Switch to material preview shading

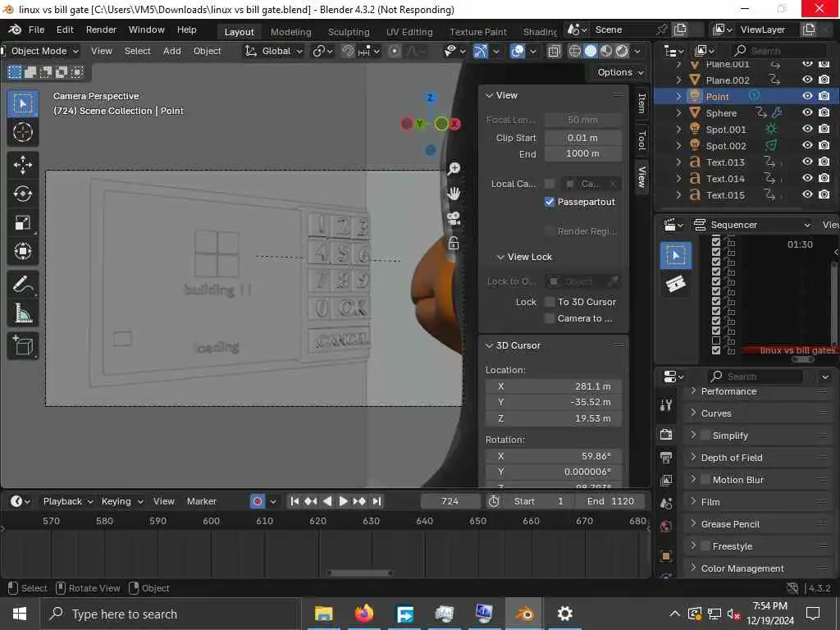606,51
